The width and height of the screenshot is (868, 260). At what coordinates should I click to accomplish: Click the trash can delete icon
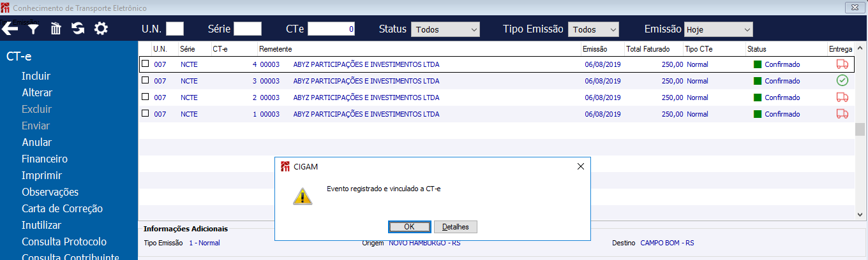(56, 29)
